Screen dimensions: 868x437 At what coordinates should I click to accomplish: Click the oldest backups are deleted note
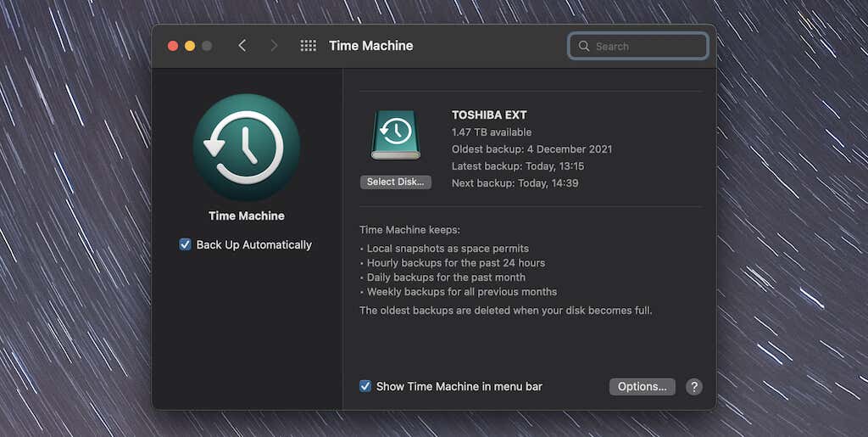(505, 311)
